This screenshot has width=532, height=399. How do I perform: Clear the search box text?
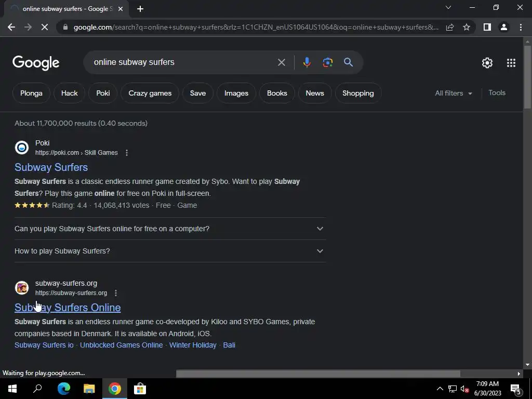[x=281, y=62]
